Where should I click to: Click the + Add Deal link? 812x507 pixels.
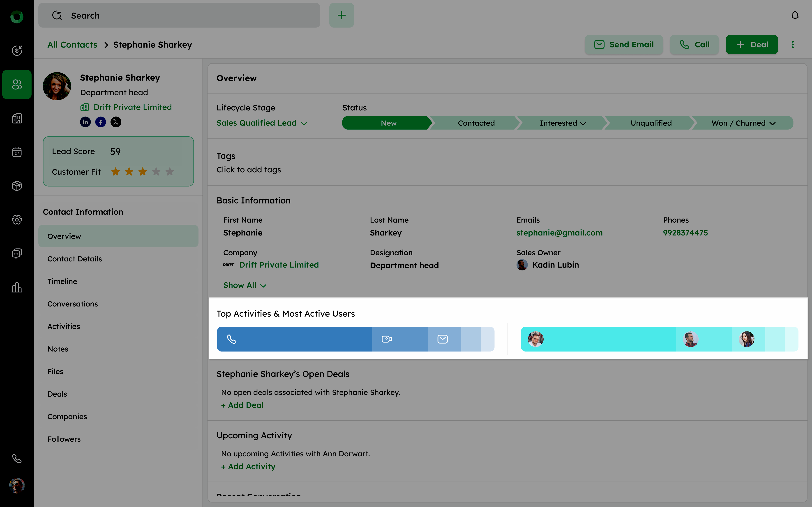242,405
